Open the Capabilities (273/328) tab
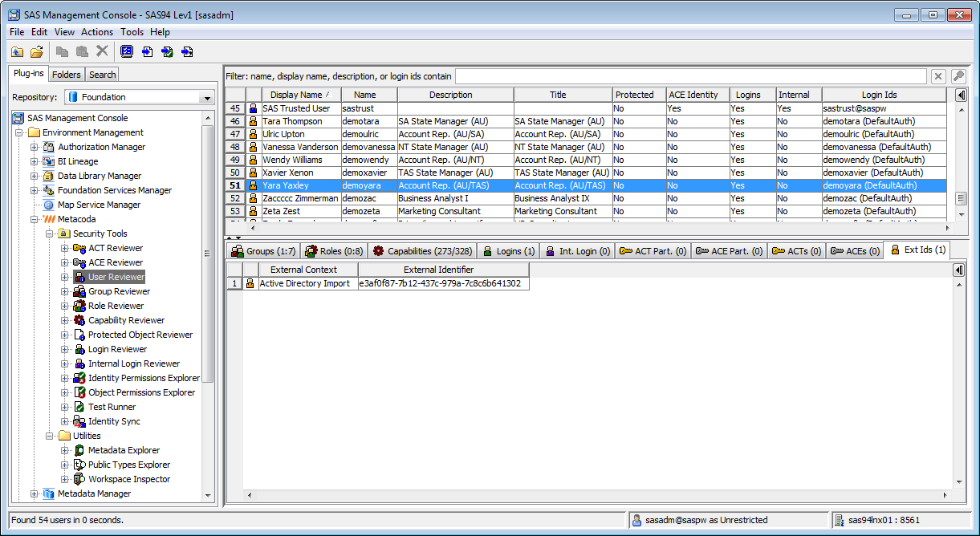Screen dimensions: 980x536 (421, 251)
